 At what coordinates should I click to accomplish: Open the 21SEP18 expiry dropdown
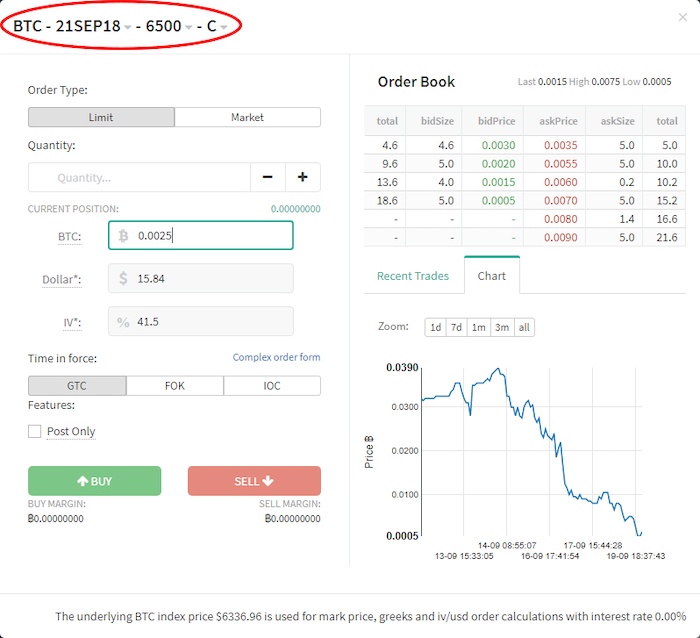tap(93, 26)
